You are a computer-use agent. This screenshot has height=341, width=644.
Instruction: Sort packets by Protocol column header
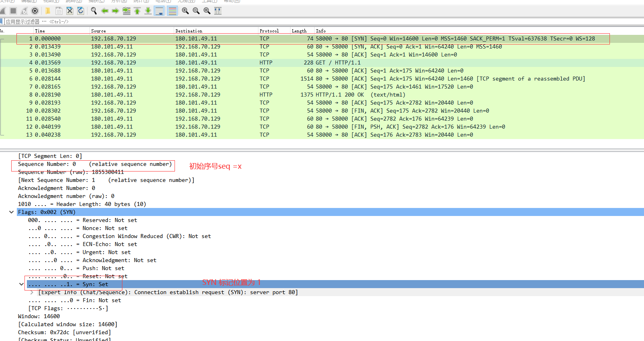[x=269, y=31]
